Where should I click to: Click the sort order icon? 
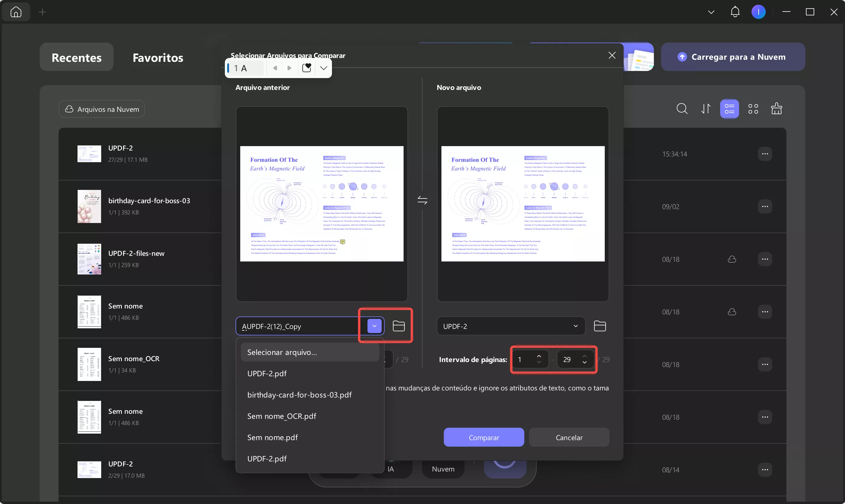pos(706,109)
